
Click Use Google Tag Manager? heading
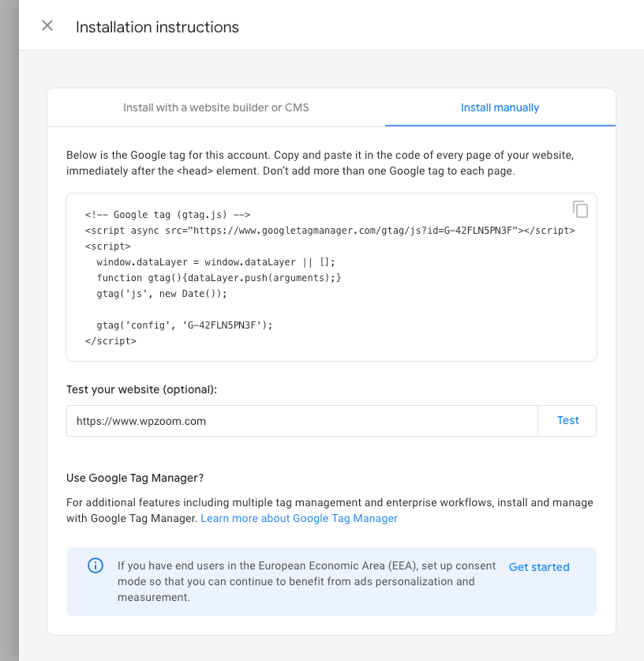[x=135, y=478]
